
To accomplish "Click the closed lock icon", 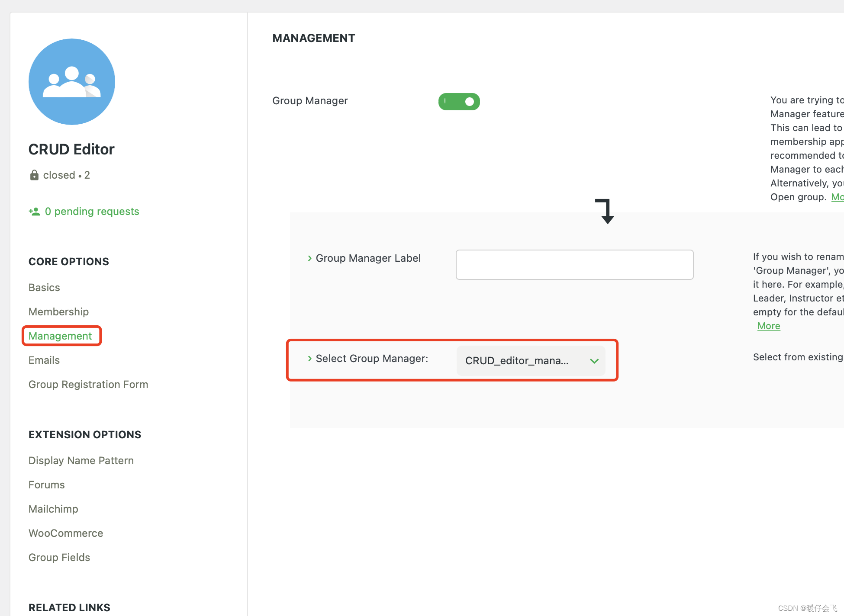I will coord(34,175).
